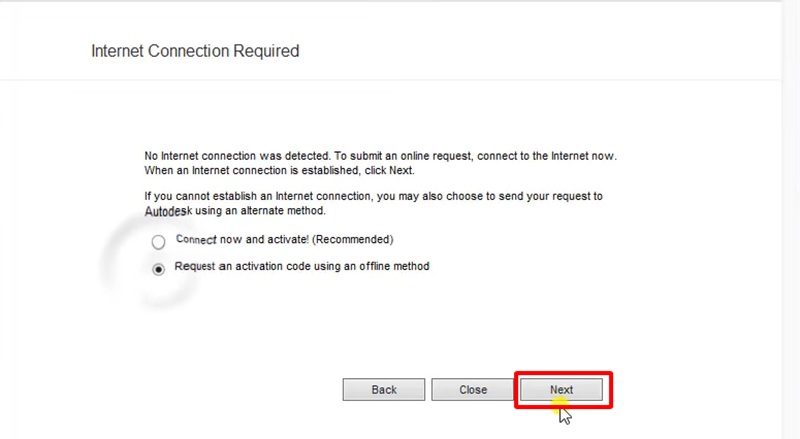Click the "Internet Connection Required" heading
The width and height of the screenshot is (800, 439).
point(195,50)
